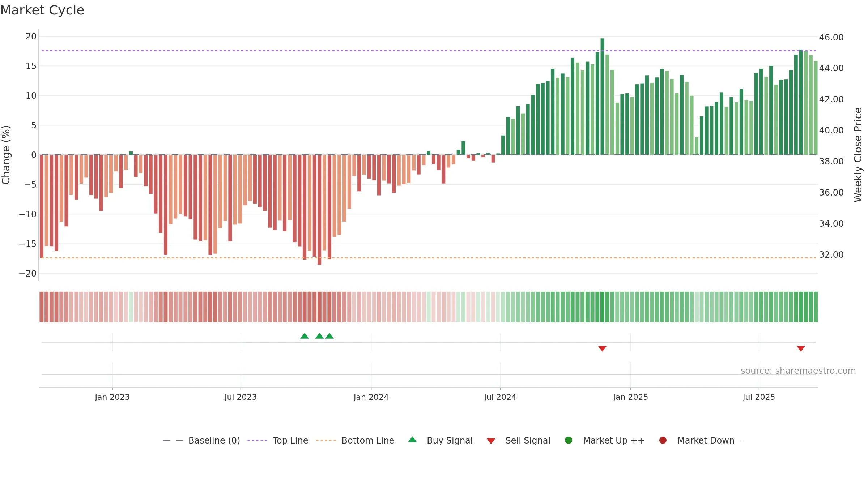Click the Change (%) y-axis title
This screenshot has height=488, width=868.
6,155
